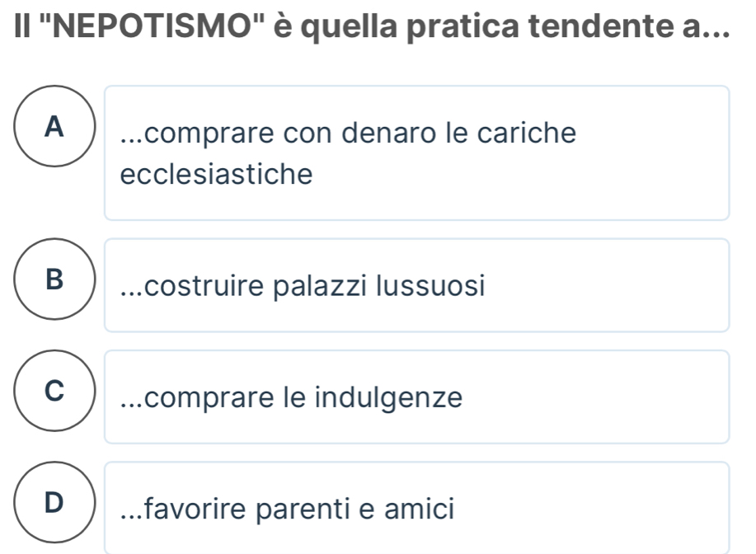Viewport: 756px width, 554px height.
Task: Click the word 'pratica' in the heading
Action: coord(463,27)
